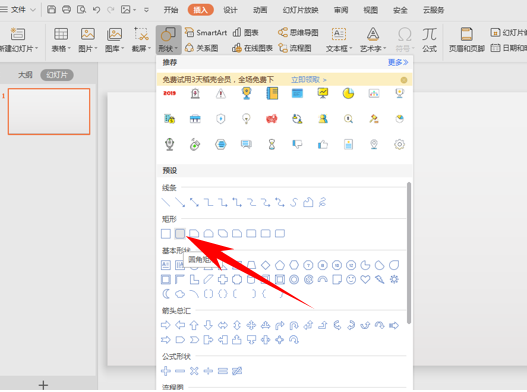This screenshot has width=527, height=392.
Task: Select the pie chart recommended icon
Action: click(x=348, y=93)
